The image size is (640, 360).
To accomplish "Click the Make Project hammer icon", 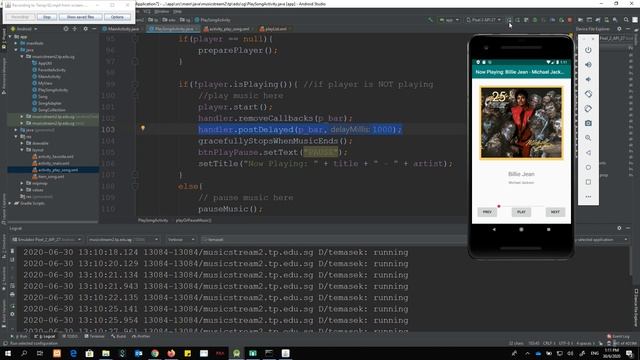I will point(430,20).
